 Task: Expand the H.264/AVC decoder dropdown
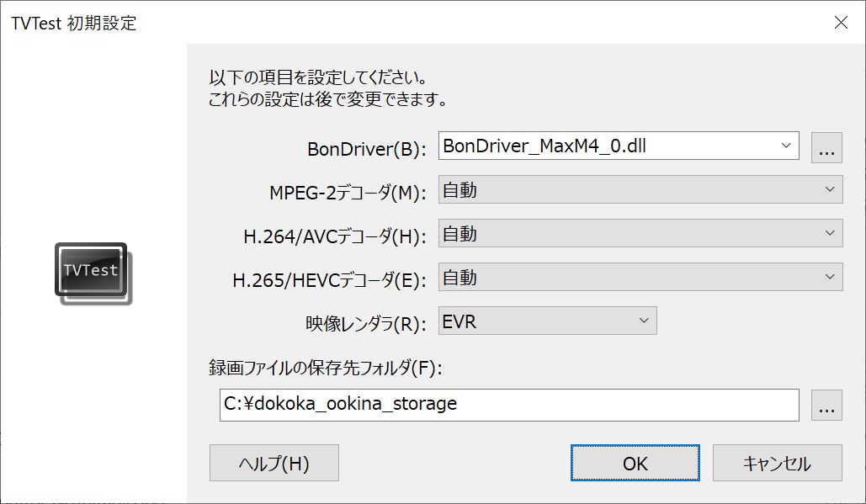pyautogui.click(x=640, y=233)
